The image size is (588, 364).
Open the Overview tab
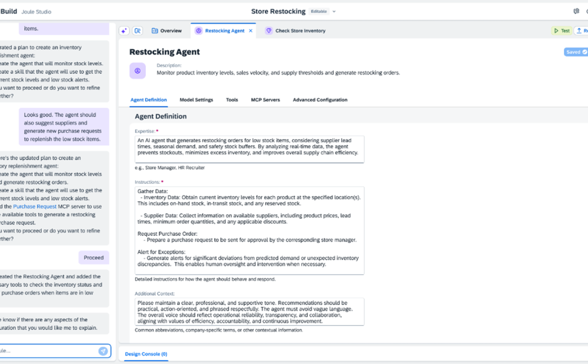[166, 31]
